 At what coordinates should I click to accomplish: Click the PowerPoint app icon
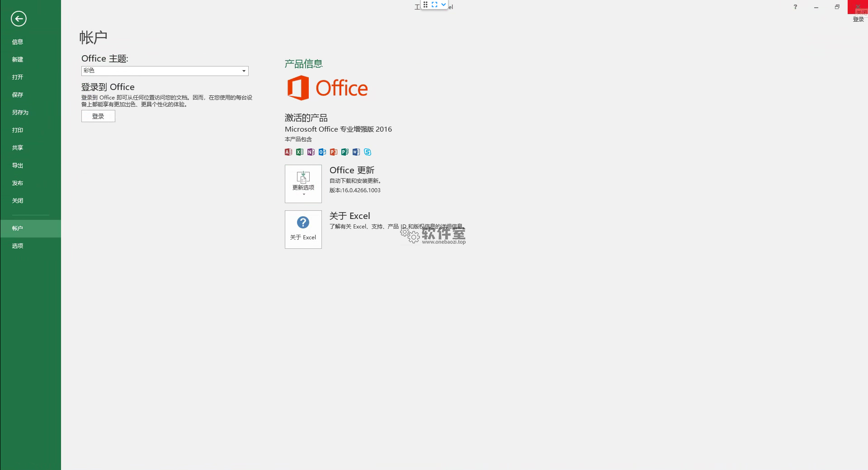pos(334,152)
